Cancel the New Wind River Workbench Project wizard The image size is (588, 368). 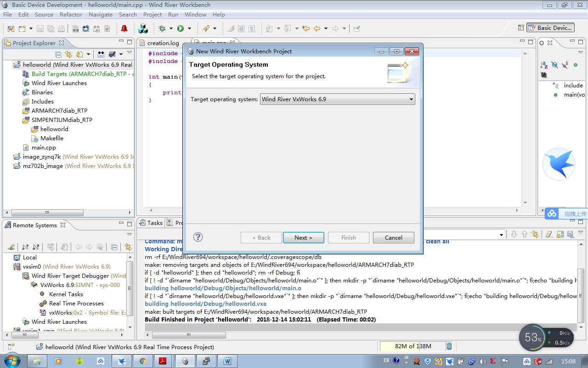393,237
